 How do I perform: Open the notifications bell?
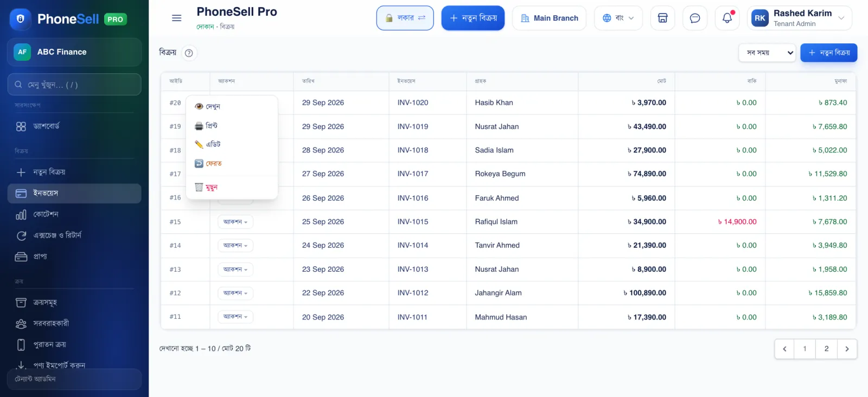(x=727, y=18)
